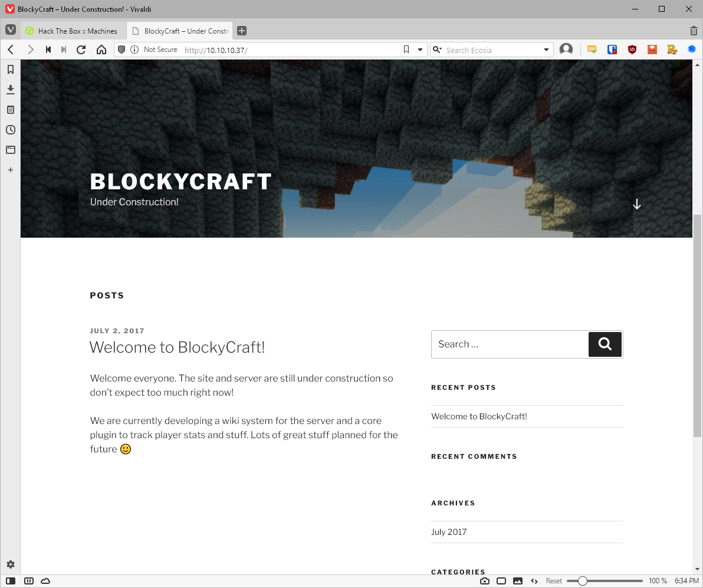703x588 pixels.
Task: Click the BLOCKYCRAFT site title
Action: [181, 182]
